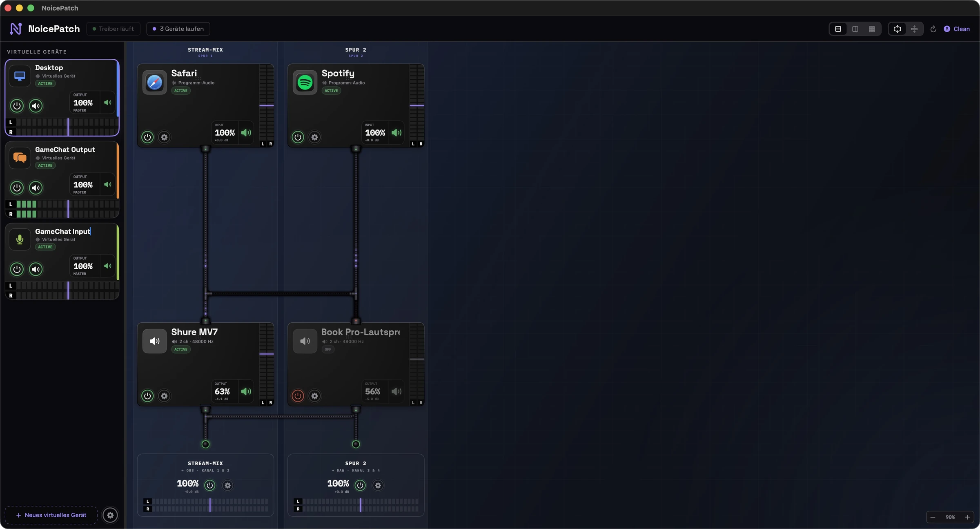Click the 3 Geräte laufen status pill
Image resolution: width=980 pixels, height=529 pixels.
[x=178, y=29]
